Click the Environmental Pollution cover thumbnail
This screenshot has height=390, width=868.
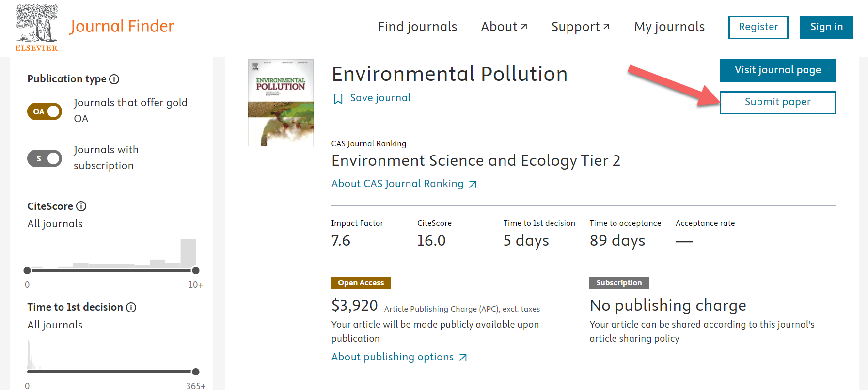(x=281, y=103)
